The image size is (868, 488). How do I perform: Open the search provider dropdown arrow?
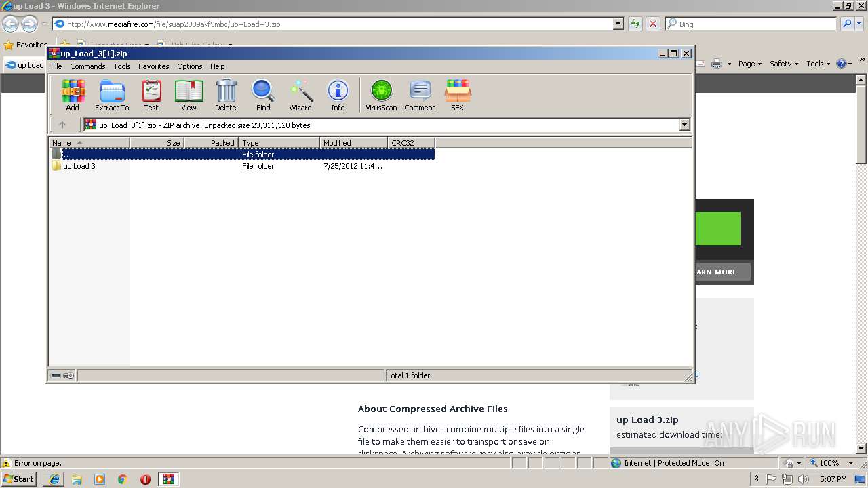click(x=860, y=24)
